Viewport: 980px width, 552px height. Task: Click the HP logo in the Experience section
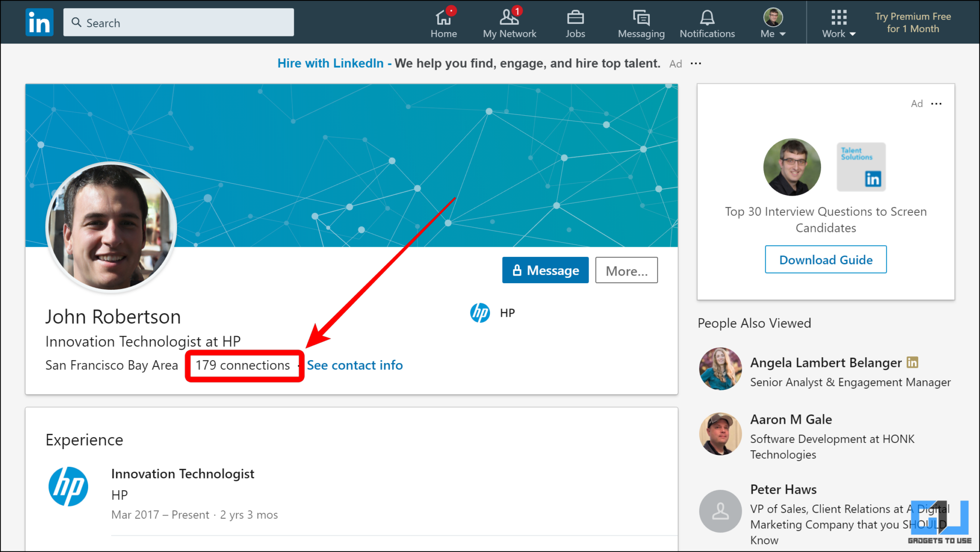pyautogui.click(x=68, y=486)
